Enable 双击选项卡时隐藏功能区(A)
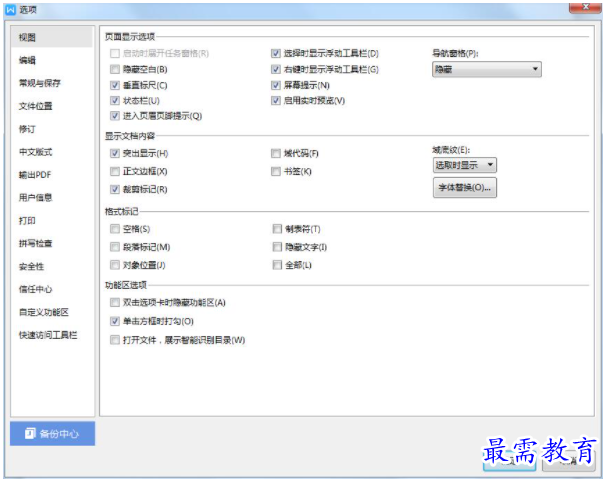This screenshot has height=482, width=605. coord(115,303)
